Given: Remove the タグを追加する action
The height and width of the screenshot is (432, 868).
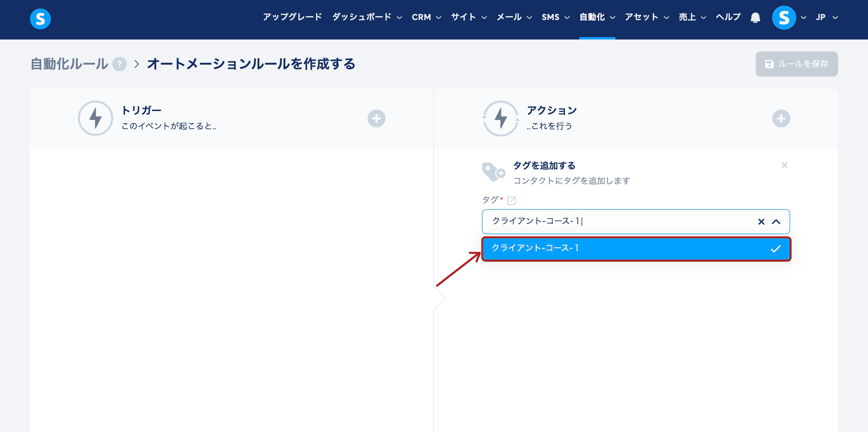Looking at the screenshot, I should point(784,165).
